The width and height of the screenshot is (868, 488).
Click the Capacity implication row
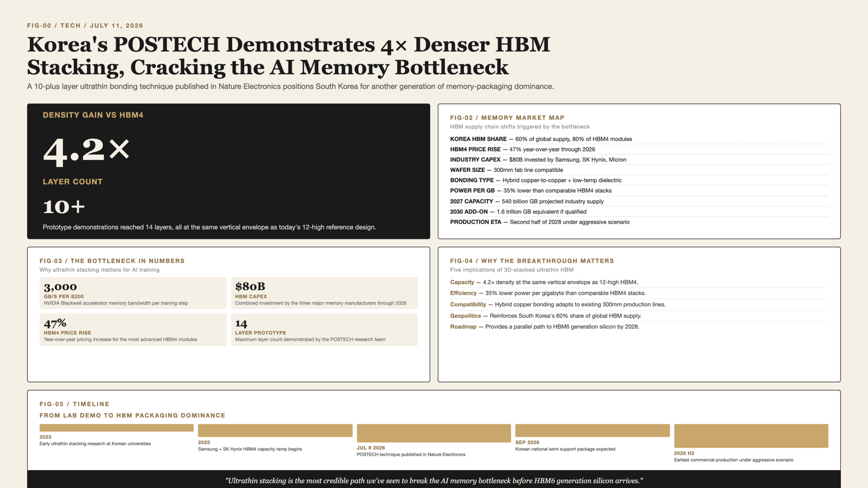coord(639,282)
